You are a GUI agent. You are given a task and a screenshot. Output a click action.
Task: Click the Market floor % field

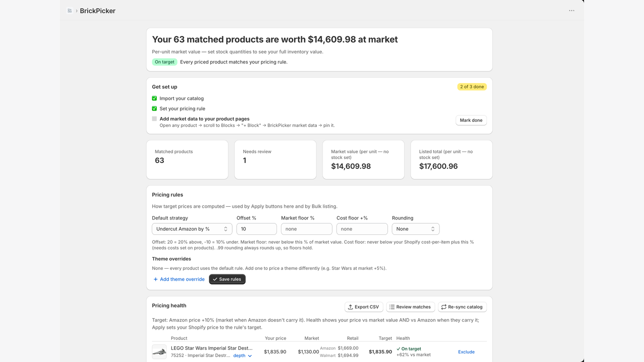(x=306, y=229)
